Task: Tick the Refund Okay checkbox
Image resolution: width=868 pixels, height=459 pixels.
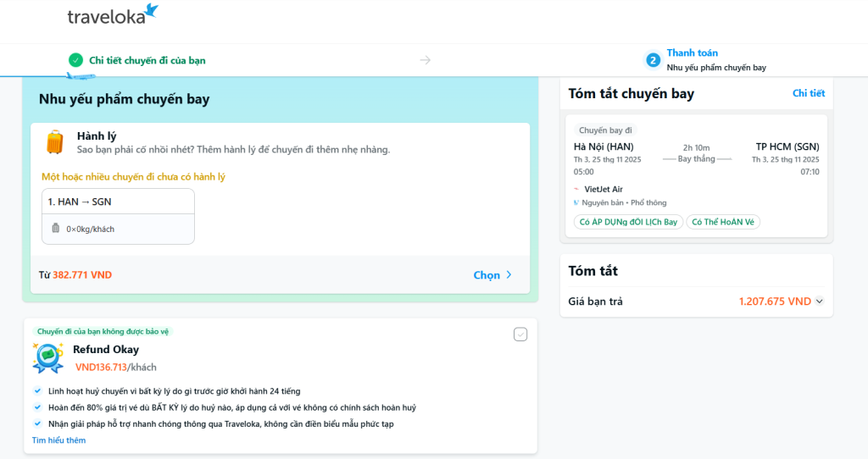Action: (x=520, y=335)
